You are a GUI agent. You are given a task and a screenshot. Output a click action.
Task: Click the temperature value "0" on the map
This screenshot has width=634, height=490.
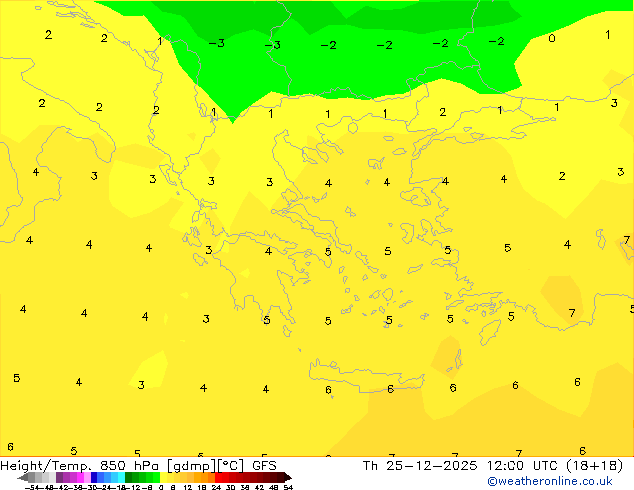[552, 38]
